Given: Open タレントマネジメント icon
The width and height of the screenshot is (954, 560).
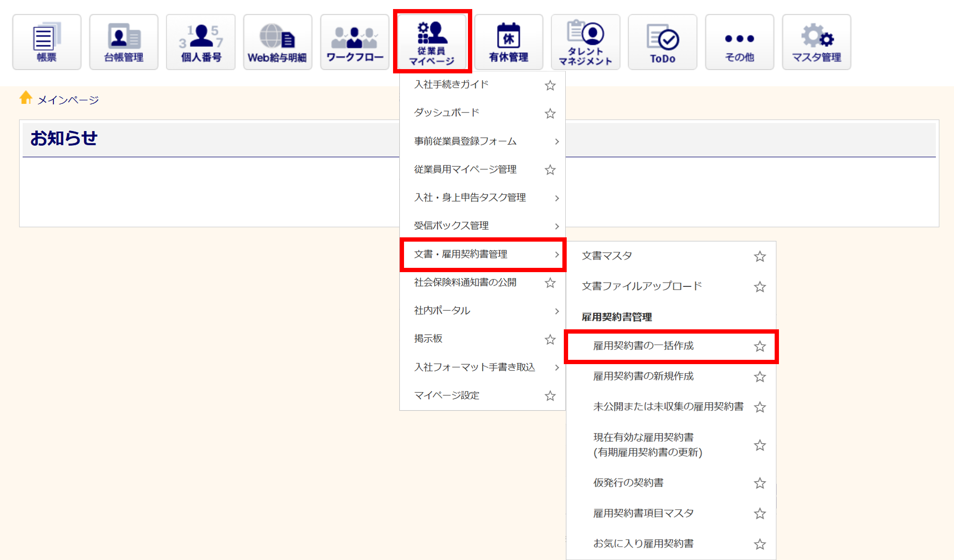Looking at the screenshot, I should pyautogui.click(x=585, y=42).
